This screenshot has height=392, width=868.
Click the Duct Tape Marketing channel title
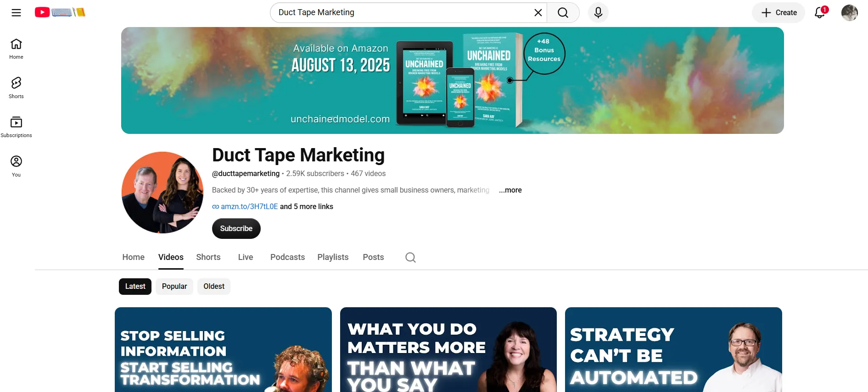[298, 155]
